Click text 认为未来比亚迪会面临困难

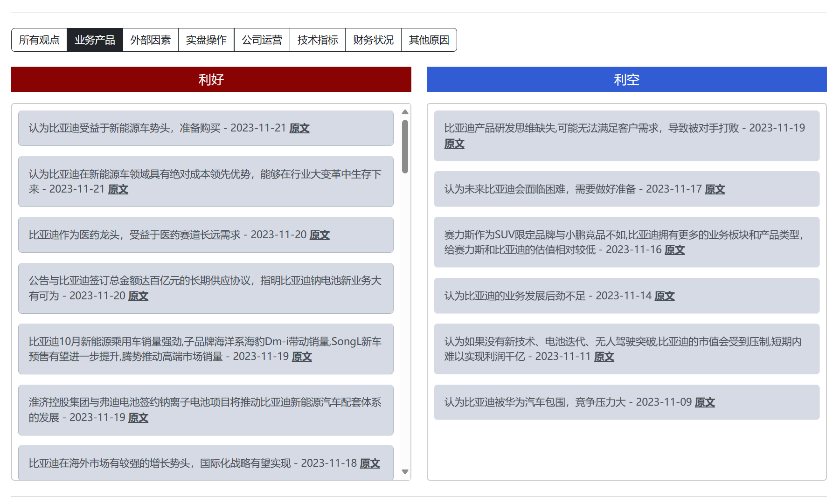(505, 189)
